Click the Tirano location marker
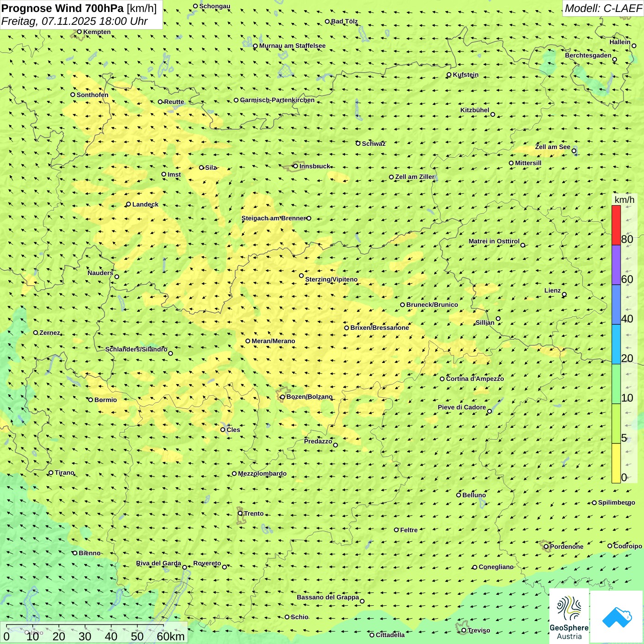The height and width of the screenshot is (644, 644). coord(51,472)
